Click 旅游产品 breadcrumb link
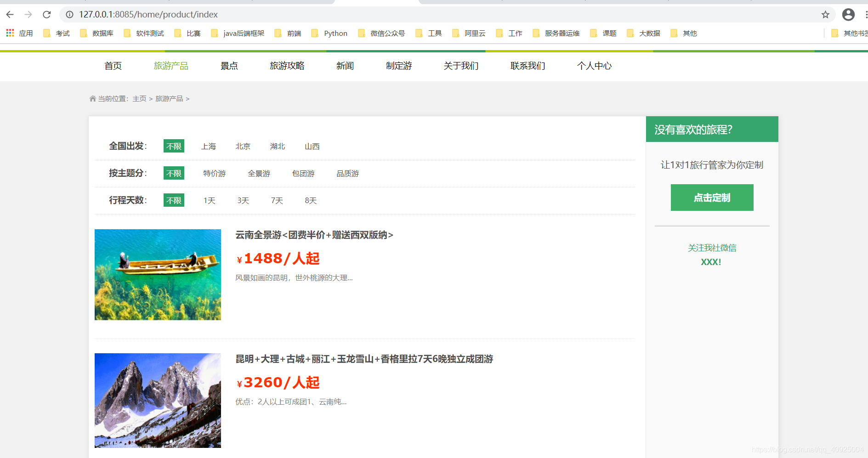 169,99
